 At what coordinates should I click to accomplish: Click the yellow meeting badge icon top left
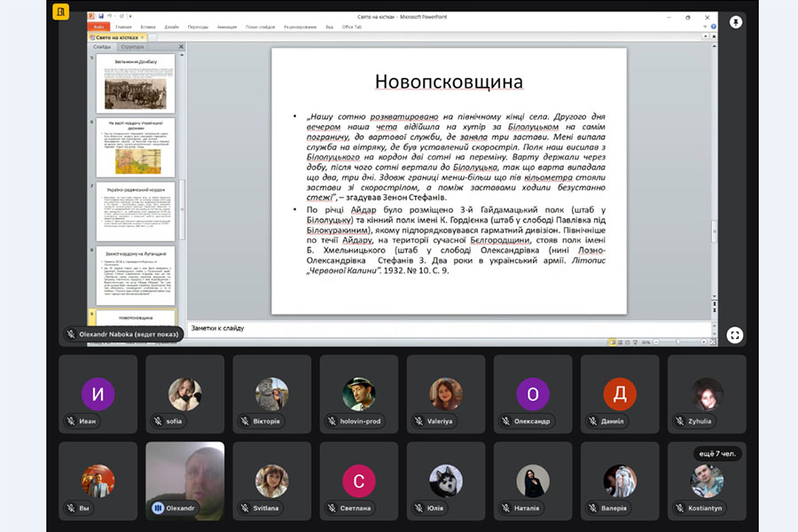(x=61, y=12)
